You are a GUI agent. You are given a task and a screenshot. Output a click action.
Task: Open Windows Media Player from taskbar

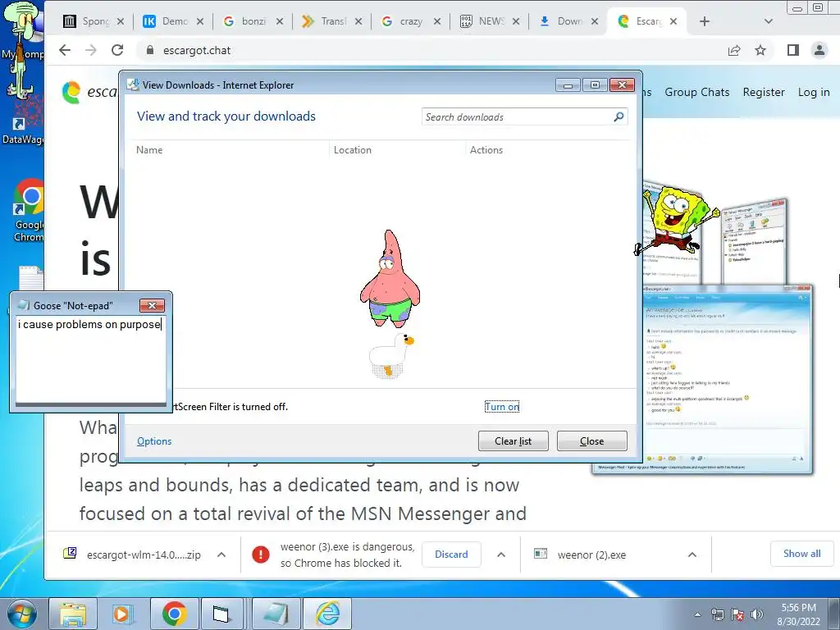click(123, 614)
